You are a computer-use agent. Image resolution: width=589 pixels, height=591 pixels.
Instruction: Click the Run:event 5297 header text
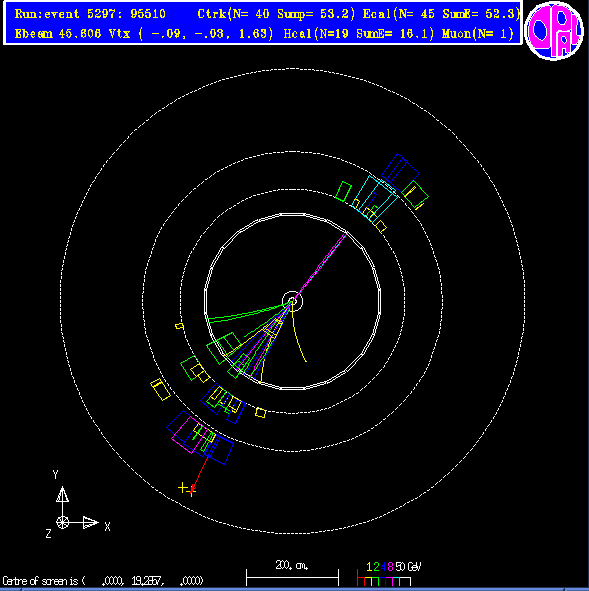click(x=90, y=14)
